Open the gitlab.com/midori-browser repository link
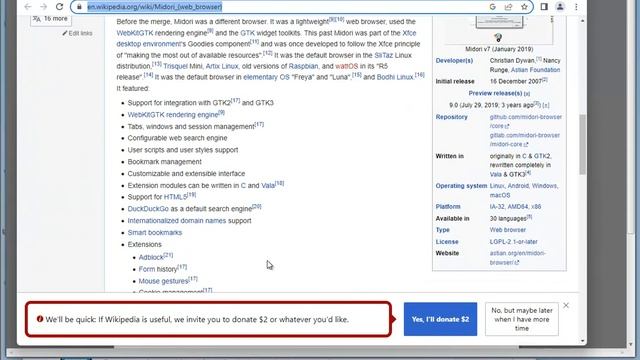 coord(524,140)
